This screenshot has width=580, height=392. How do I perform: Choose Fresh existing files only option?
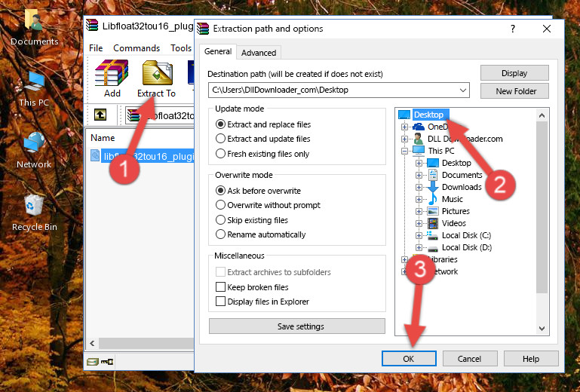pos(262,154)
